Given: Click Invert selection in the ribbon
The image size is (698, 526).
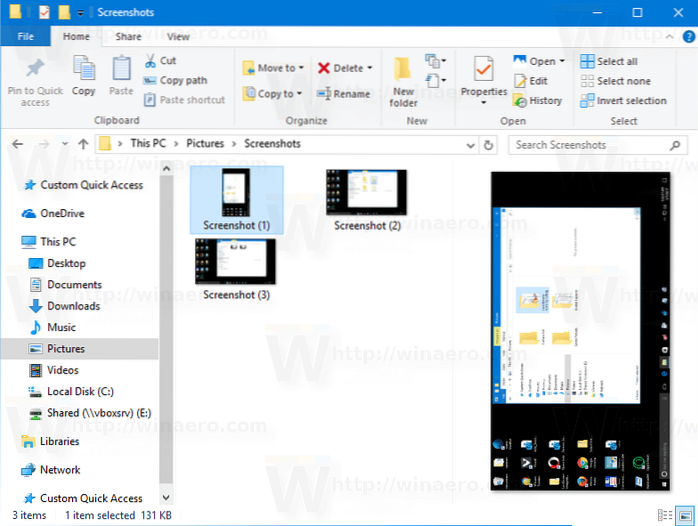Looking at the screenshot, I should (x=623, y=100).
